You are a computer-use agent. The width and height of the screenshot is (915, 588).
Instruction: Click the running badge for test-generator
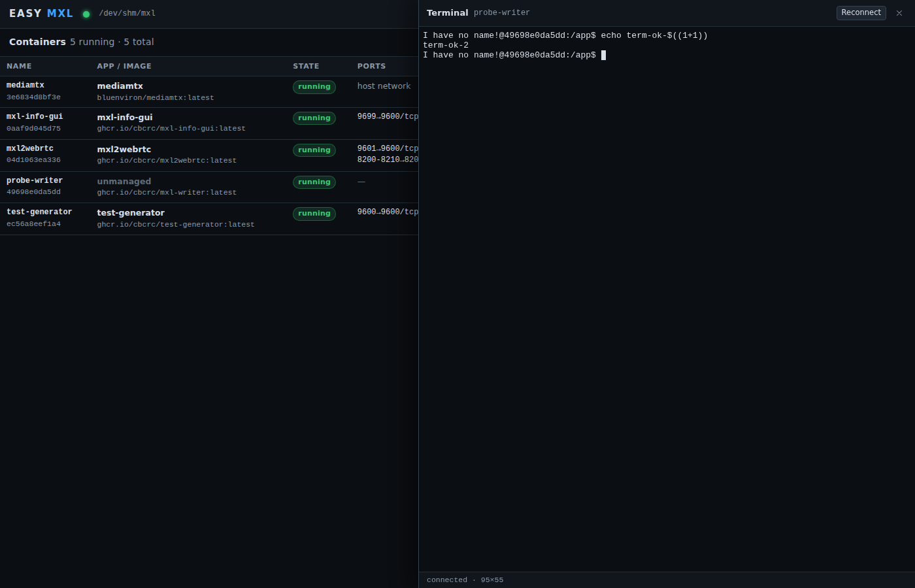coord(314,214)
